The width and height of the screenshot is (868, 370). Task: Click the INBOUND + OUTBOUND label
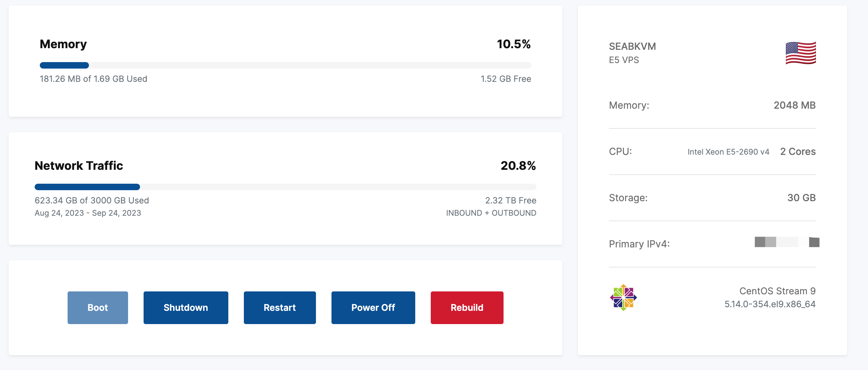pyautogui.click(x=491, y=213)
